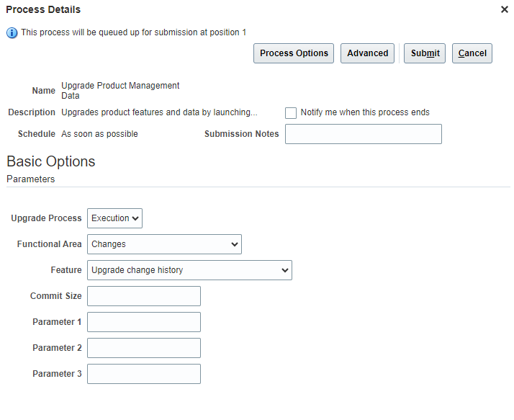Click the Commit Size input box
514x420 pixels.
click(x=144, y=296)
